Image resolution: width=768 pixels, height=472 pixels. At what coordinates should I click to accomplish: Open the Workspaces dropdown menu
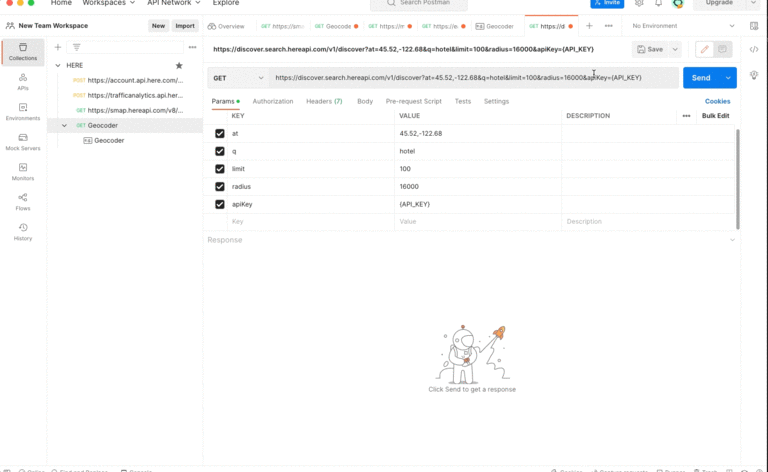108,3
